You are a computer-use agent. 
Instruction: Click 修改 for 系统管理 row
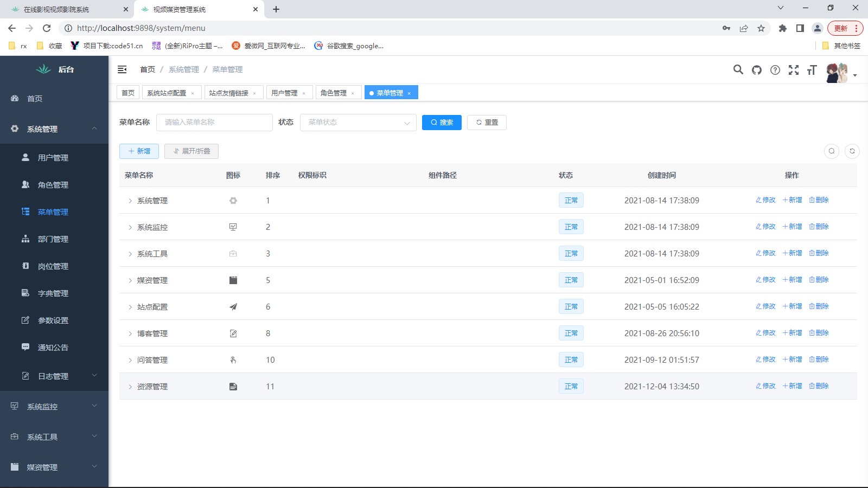pos(765,200)
